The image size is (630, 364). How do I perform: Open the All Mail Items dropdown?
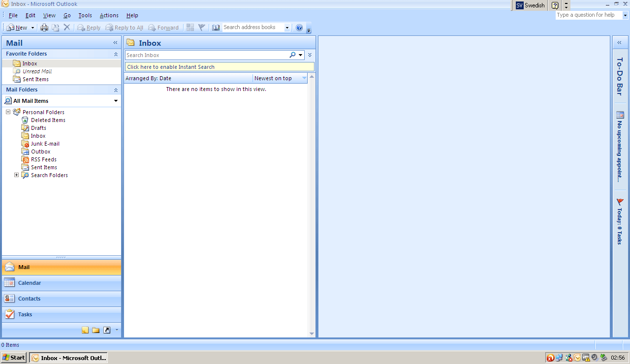[x=116, y=101]
